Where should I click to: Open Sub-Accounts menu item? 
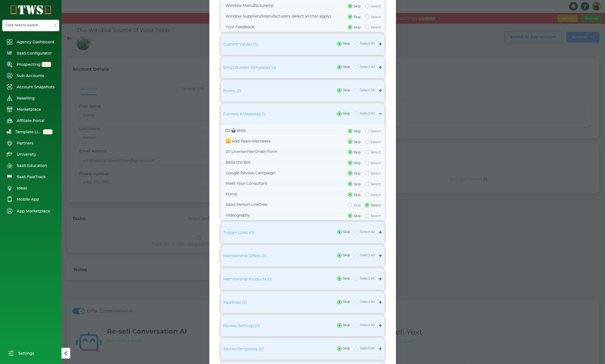(x=31, y=76)
